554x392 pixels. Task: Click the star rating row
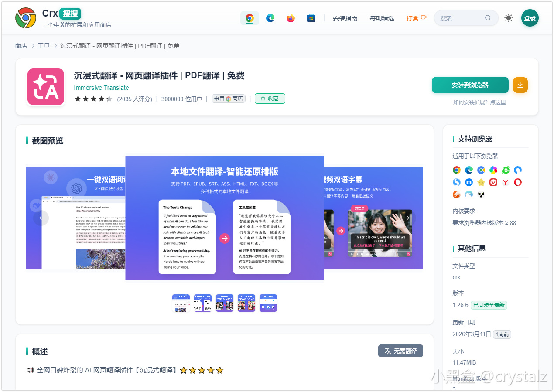tap(93, 99)
